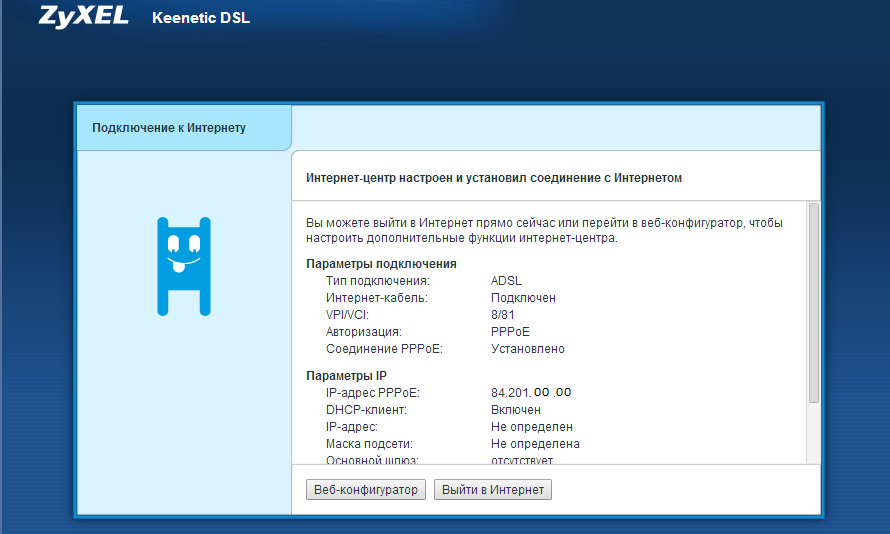Click the Интернет-центр настроен header text
The width and height of the screenshot is (890, 534).
(493, 177)
